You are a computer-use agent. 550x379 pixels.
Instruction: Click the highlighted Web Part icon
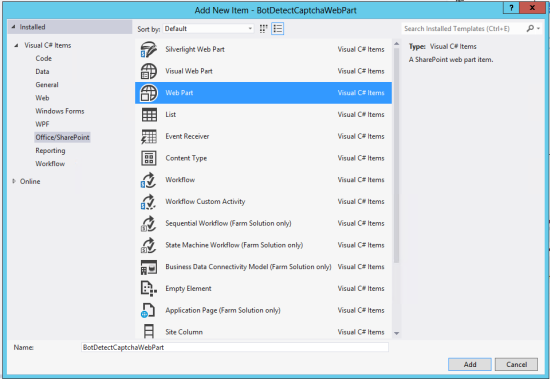click(149, 93)
